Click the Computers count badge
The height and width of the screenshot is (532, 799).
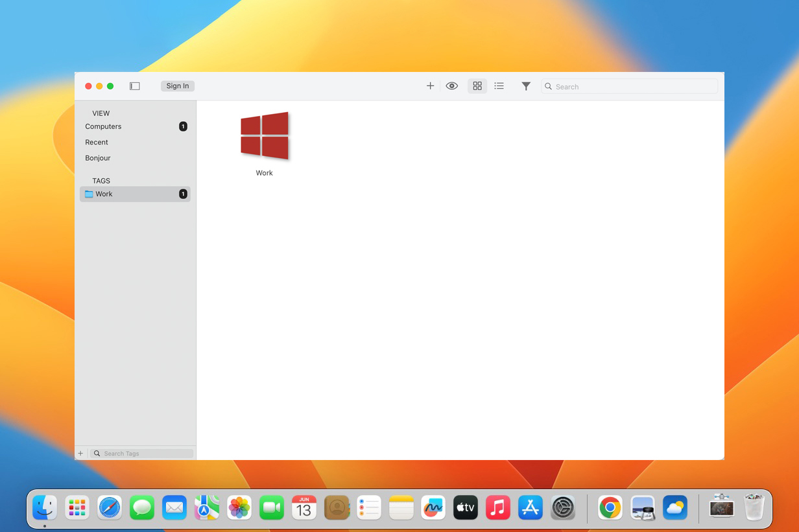pos(183,126)
